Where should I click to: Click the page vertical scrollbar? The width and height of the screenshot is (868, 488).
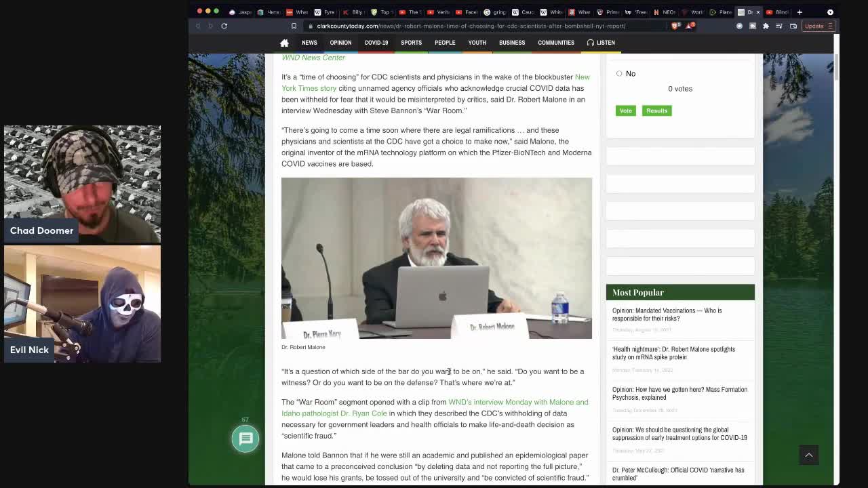coord(837,68)
